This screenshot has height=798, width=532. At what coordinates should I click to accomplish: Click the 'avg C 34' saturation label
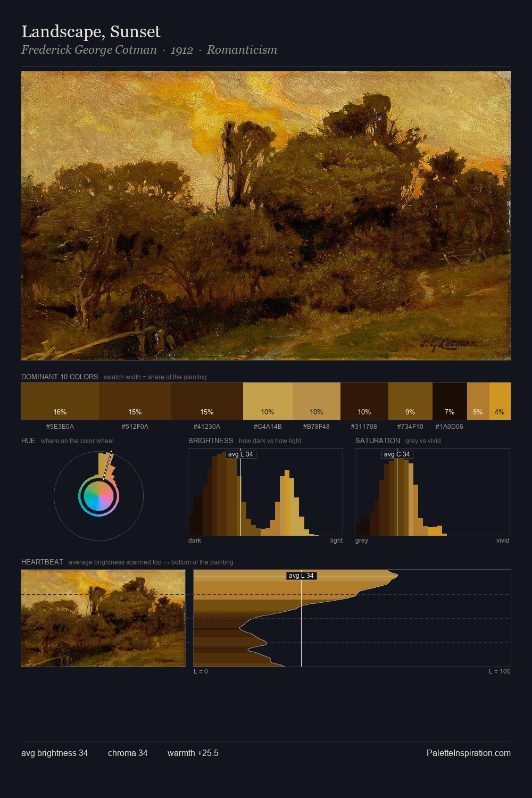pyautogui.click(x=397, y=454)
